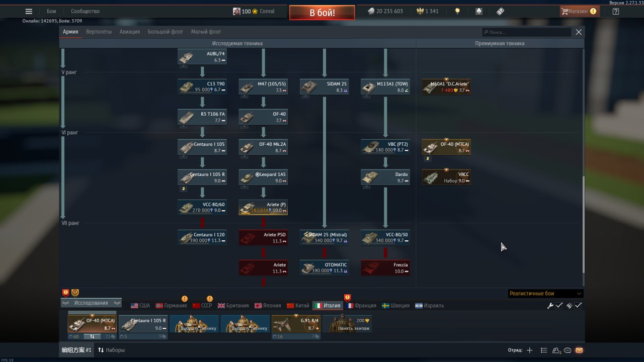Open the Магазин shop

click(x=579, y=11)
